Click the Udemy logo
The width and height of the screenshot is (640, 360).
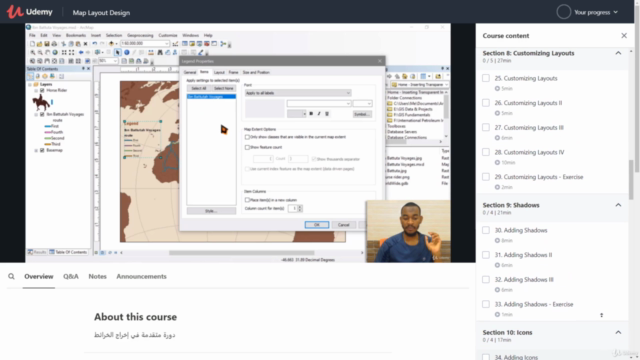tap(30, 12)
